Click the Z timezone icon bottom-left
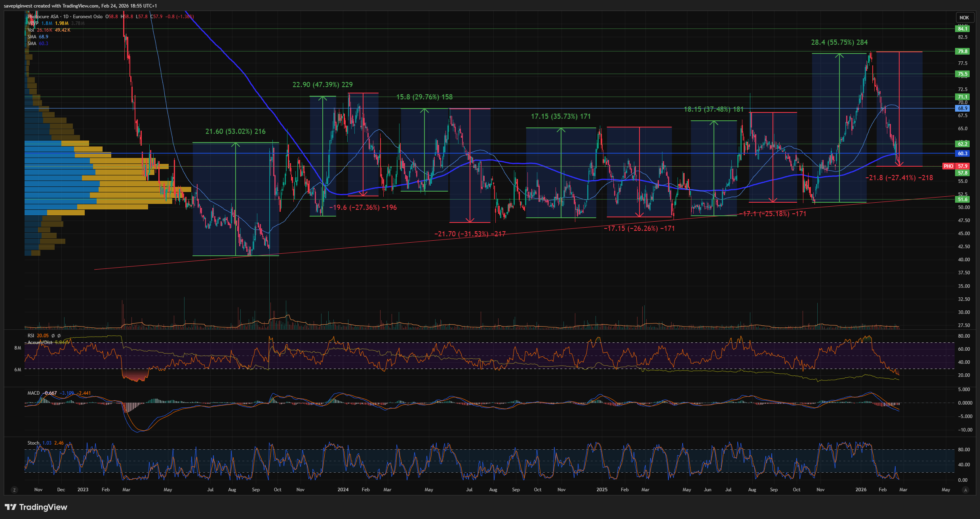The image size is (980, 519). pos(15,490)
